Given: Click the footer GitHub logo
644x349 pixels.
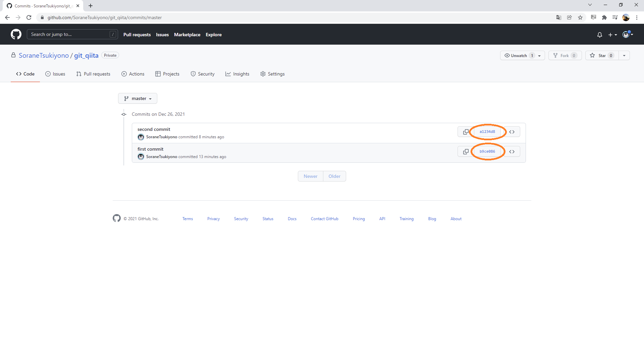Looking at the screenshot, I should 116,218.
